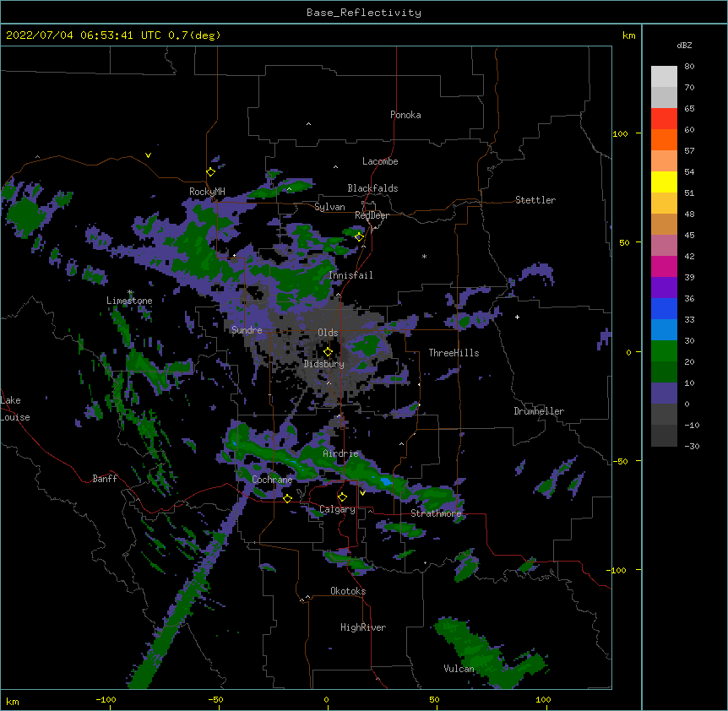The image size is (728, 711).
Task: Click the Okotoks label
Action: [x=348, y=591]
